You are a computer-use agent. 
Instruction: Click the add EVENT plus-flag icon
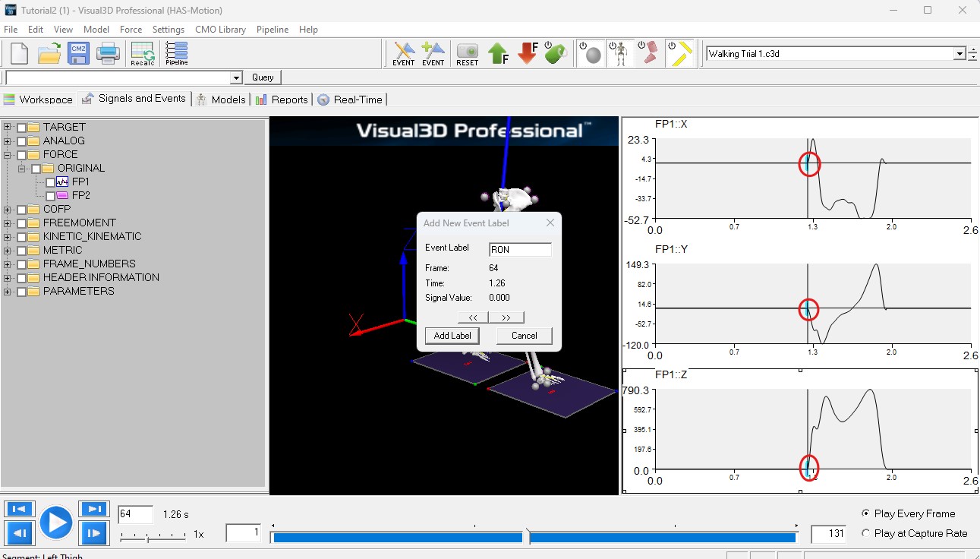433,53
